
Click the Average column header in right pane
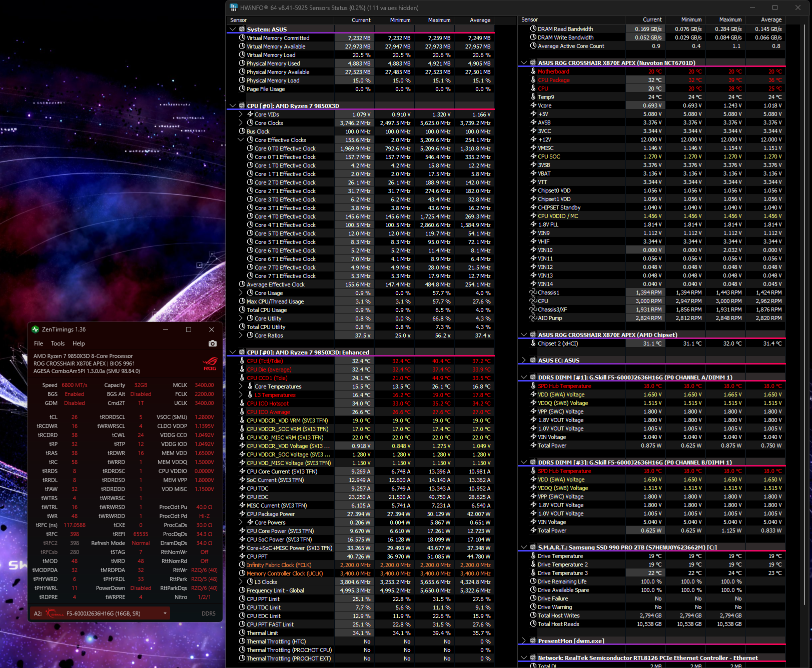[765, 20]
